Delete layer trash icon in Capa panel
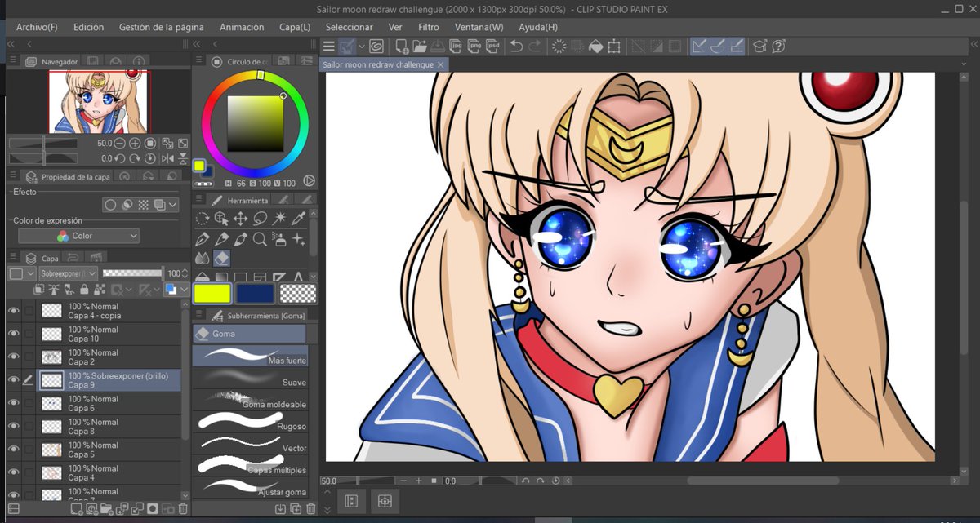Screen dimensions: 980x523 [183, 509]
